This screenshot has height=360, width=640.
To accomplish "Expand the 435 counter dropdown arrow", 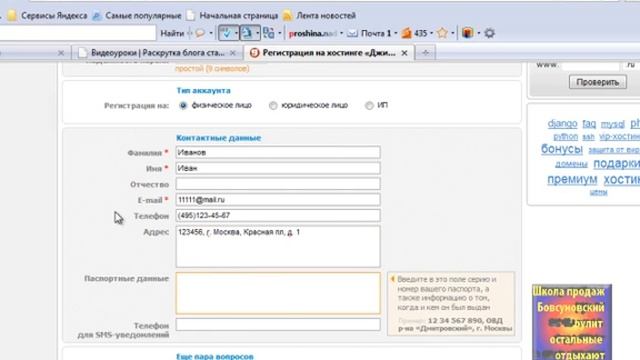I will pyautogui.click(x=431, y=33).
